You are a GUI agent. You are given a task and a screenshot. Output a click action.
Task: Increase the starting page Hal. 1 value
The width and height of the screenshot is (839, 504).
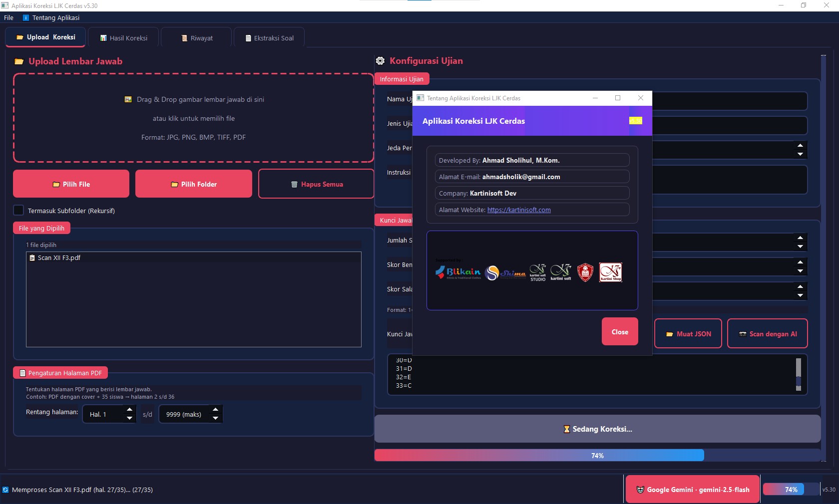click(129, 410)
